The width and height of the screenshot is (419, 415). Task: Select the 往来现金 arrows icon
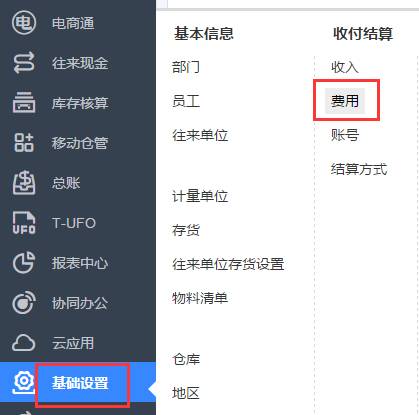(24, 63)
